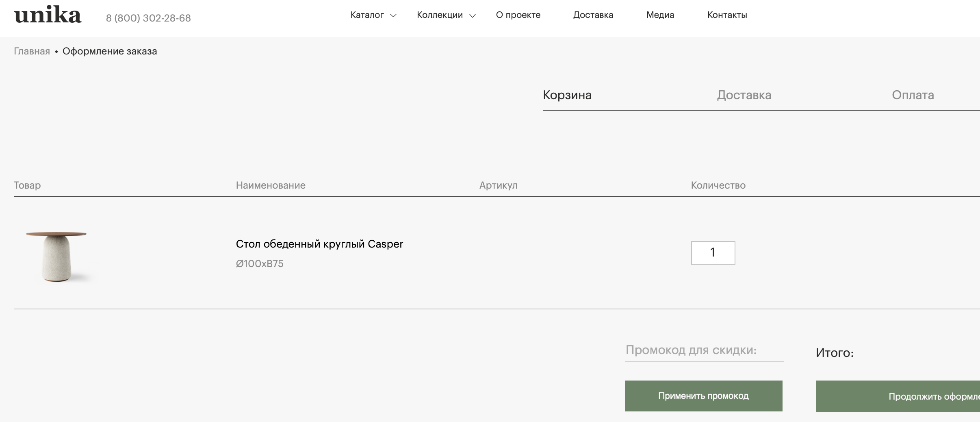Open Доставка in the top navigation
The height and width of the screenshot is (422, 980).
click(x=593, y=15)
